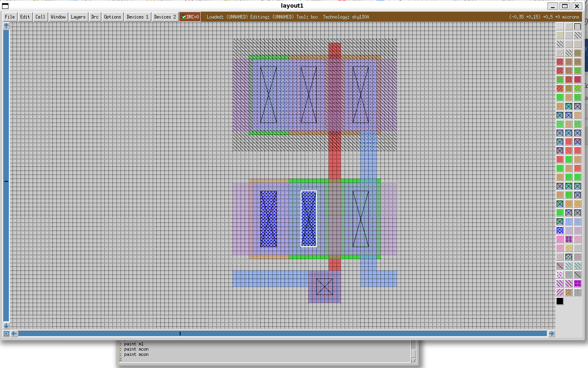
Task: Open the Cell menu
Action: (x=40, y=17)
